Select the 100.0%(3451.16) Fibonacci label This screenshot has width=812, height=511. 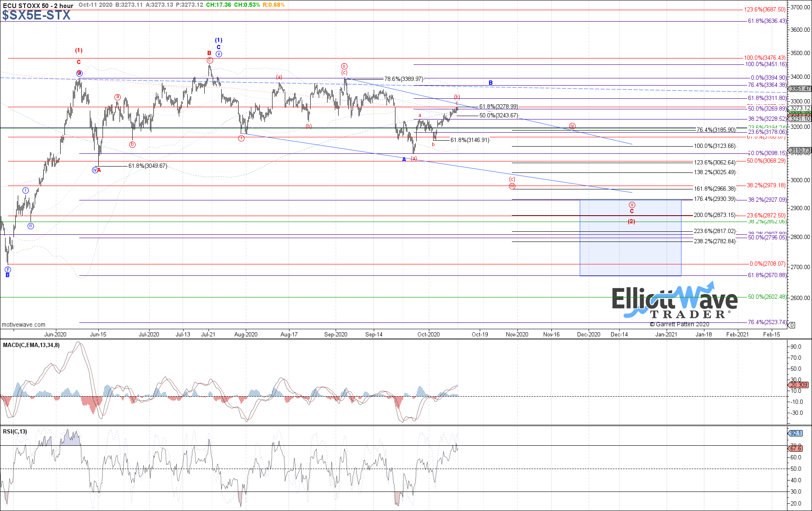point(766,64)
